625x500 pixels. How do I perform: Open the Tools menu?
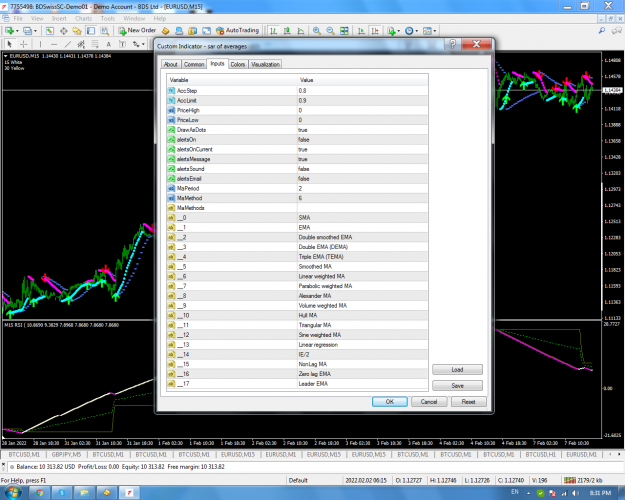[108, 18]
